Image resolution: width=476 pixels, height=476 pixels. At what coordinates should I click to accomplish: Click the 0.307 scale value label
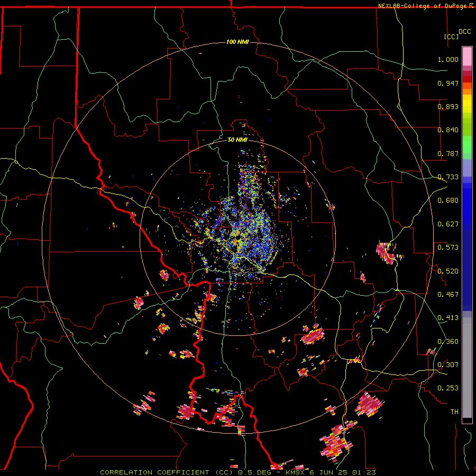[448, 365]
